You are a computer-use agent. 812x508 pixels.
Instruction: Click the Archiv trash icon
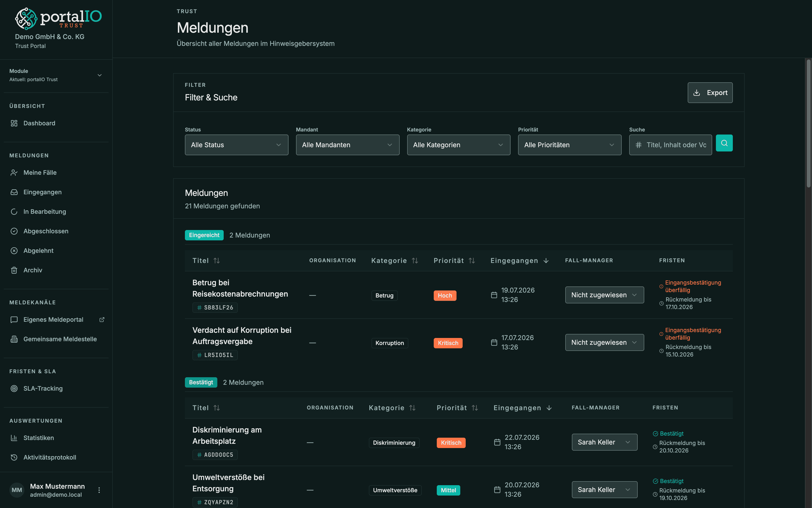(x=14, y=270)
